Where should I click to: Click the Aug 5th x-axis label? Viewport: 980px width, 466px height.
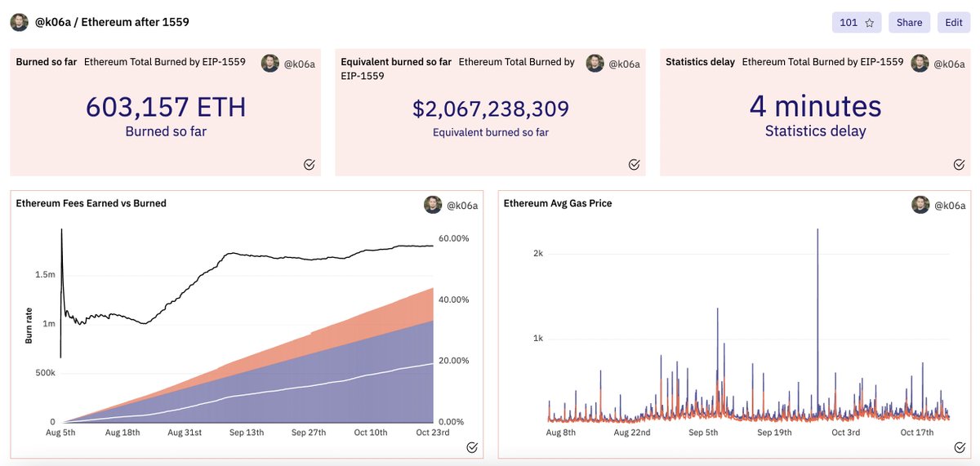point(61,433)
